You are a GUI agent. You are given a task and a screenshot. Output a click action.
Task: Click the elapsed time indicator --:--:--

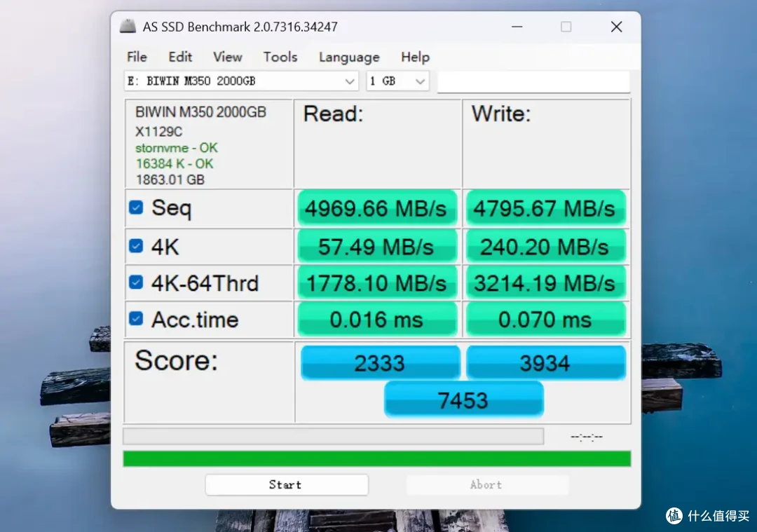point(587,437)
